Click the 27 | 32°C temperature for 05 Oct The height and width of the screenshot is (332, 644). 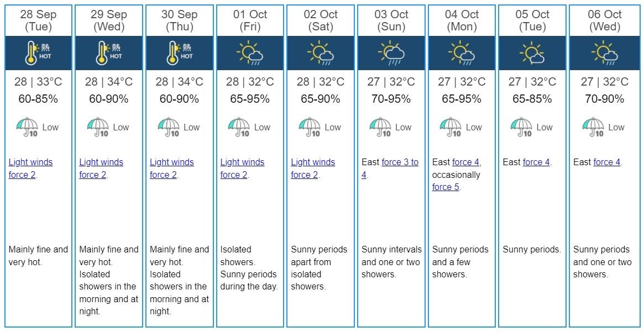click(x=532, y=82)
